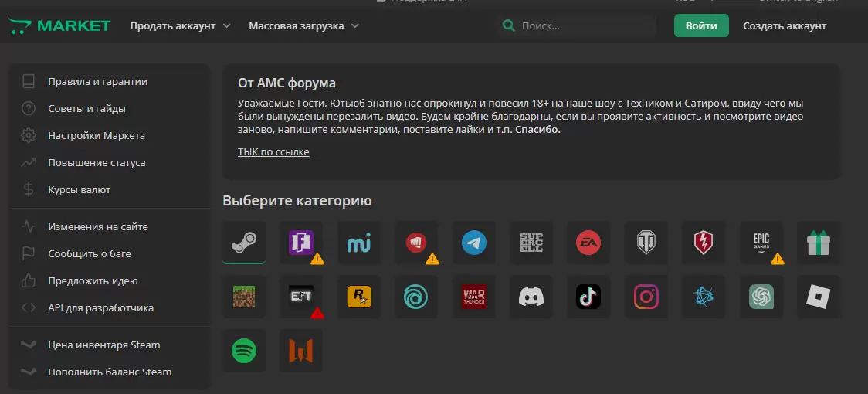The height and width of the screenshot is (394, 868).
Task: Open the Rockstar Games category
Action: 359,297
